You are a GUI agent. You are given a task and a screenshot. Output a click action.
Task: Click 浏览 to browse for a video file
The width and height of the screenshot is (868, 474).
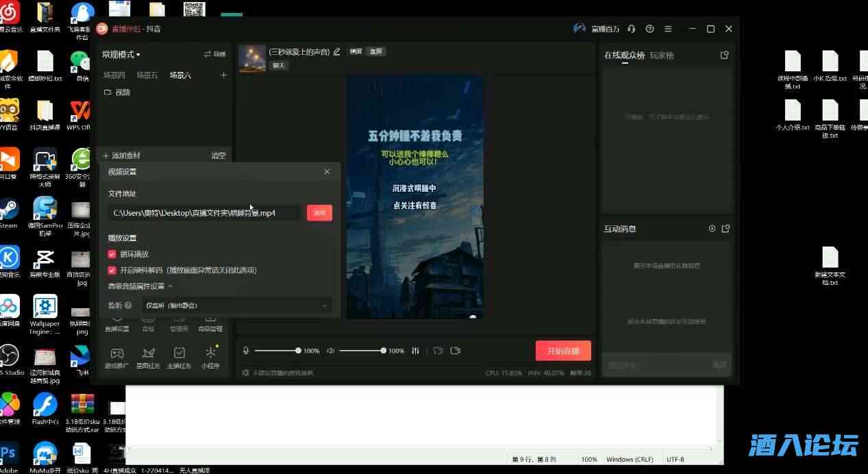point(319,212)
